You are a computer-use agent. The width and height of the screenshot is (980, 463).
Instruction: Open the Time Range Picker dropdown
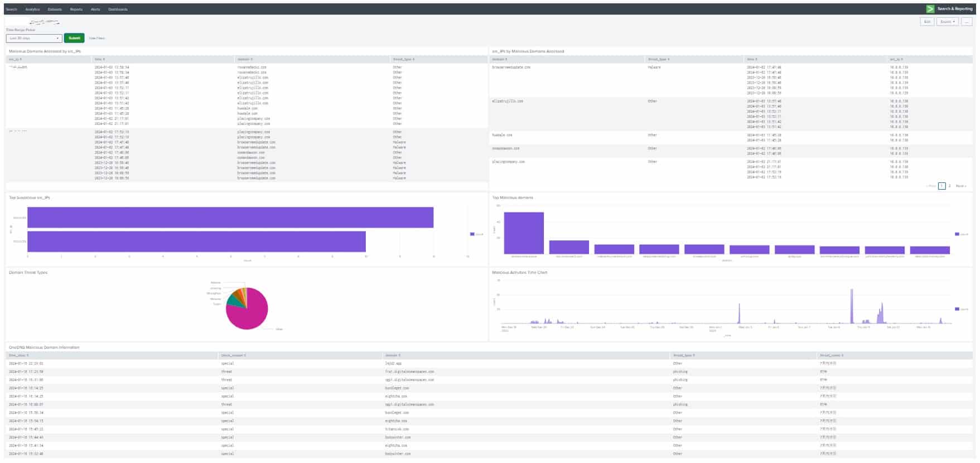point(34,38)
